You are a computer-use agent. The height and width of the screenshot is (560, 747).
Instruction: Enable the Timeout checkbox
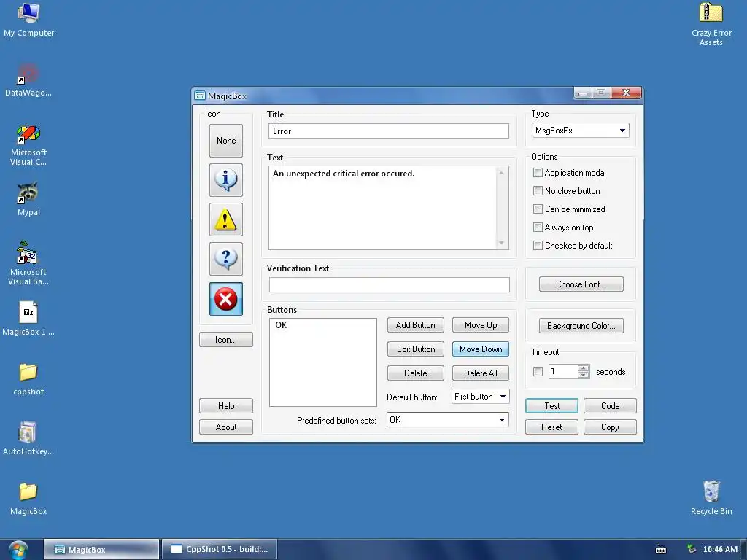coord(538,371)
